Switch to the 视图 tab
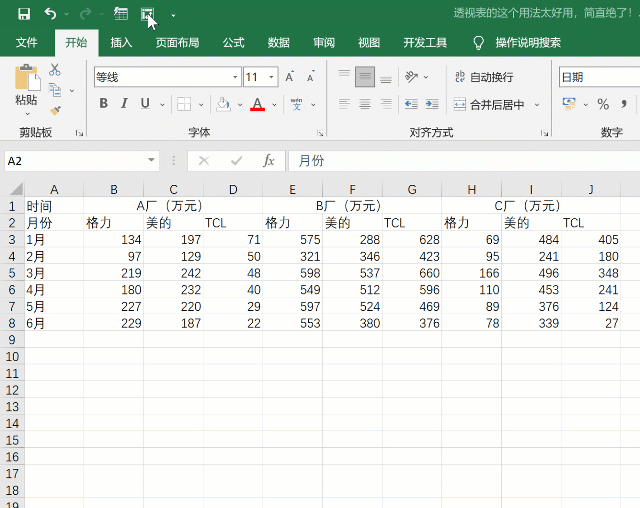The height and width of the screenshot is (508, 640). point(369,42)
